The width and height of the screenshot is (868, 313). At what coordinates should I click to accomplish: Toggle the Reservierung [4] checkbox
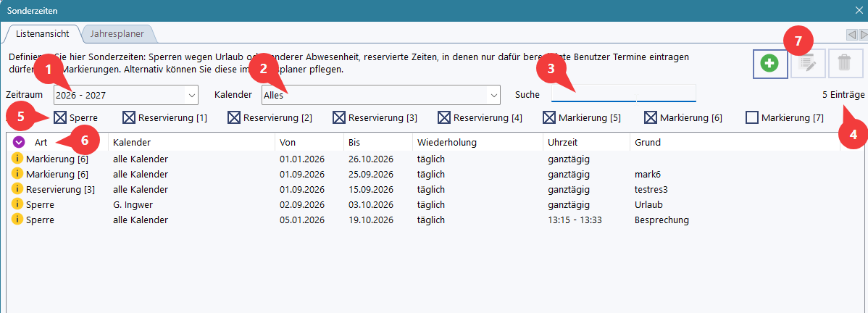click(444, 117)
